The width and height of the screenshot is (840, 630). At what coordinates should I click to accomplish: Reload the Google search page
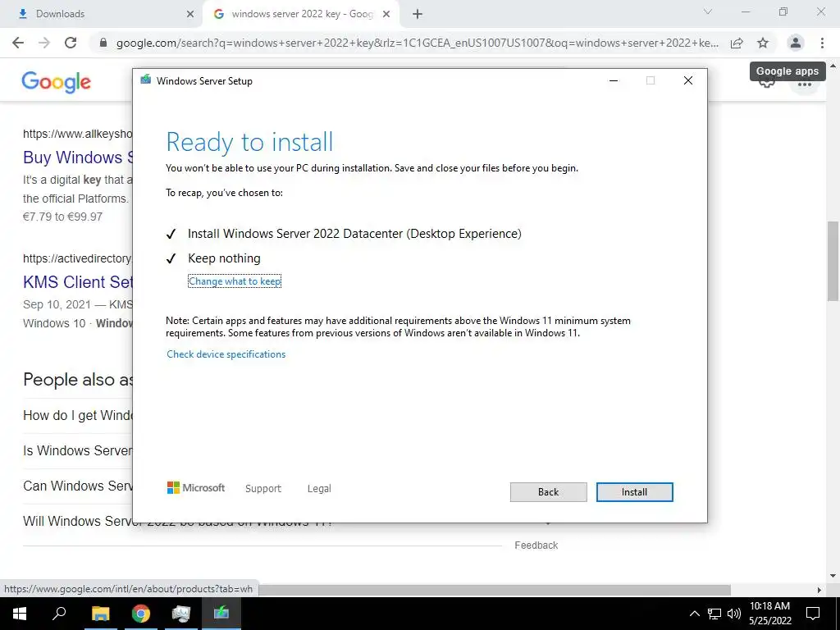(x=71, y=43)
